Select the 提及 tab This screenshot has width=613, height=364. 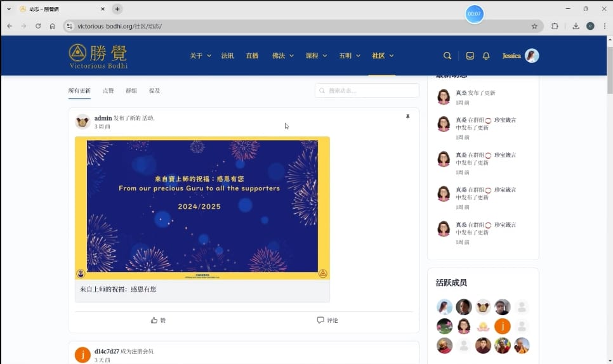tap(154, 91)
